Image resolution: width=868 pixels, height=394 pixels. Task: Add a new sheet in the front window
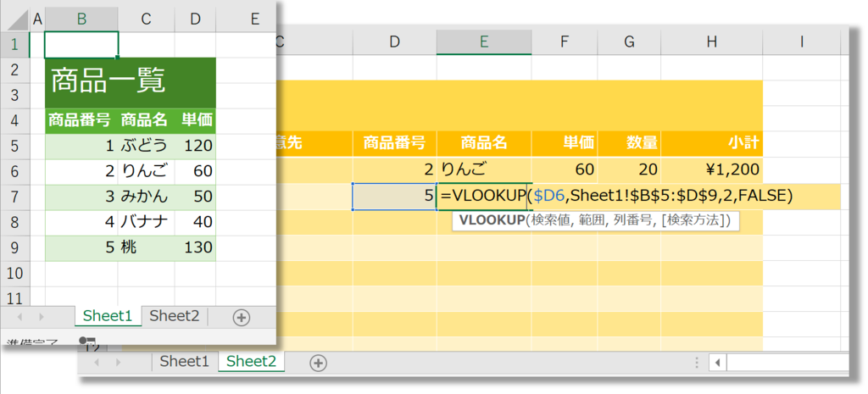coord(242,317)
